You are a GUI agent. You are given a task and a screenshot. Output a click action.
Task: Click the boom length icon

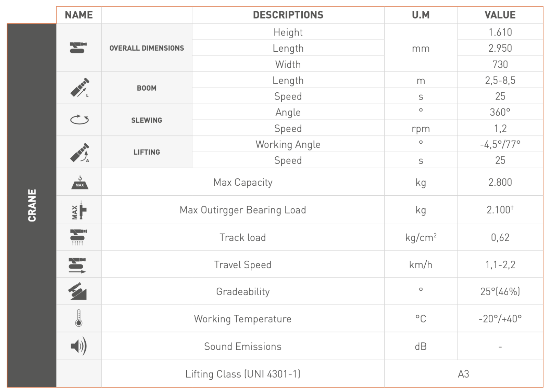[79, 88]
